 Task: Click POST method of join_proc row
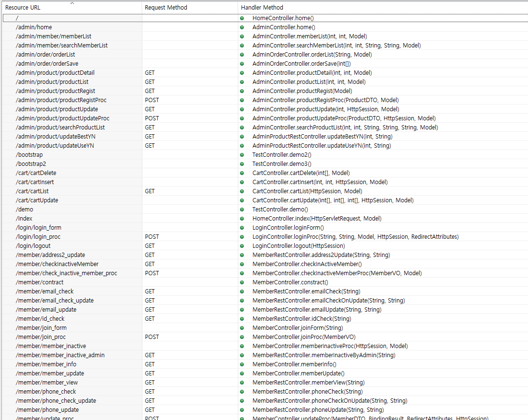click(152, 337)
